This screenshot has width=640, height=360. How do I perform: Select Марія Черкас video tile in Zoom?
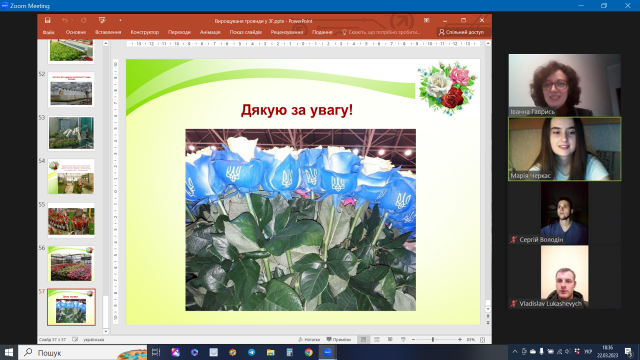[x=564, y=149]
